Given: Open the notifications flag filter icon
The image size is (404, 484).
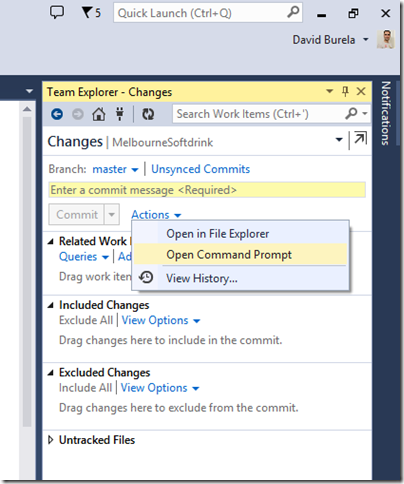Looking at the screenshot, I should point(91,13).
